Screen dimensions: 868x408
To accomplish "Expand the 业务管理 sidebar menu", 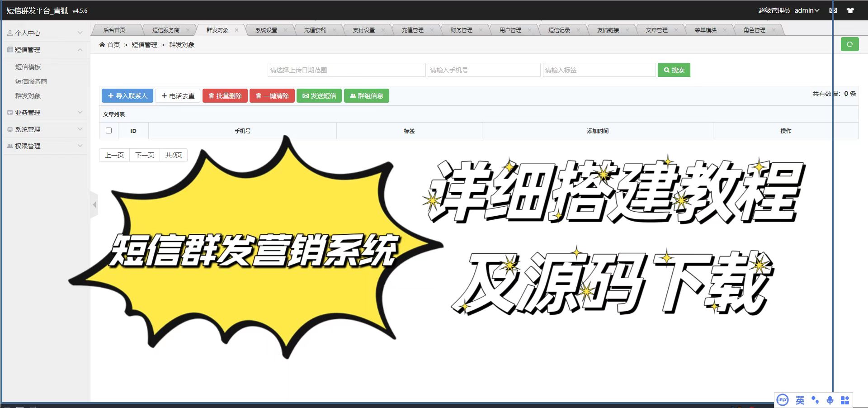I will coord(45,112).
